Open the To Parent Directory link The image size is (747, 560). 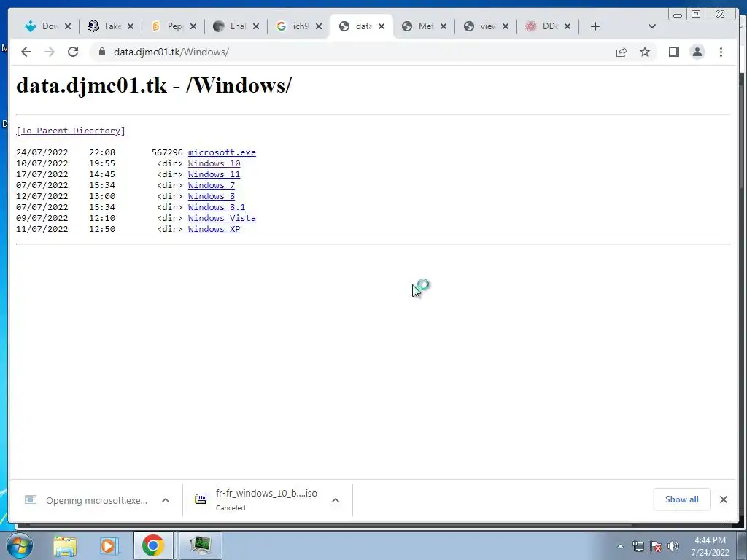coord(71,131)
